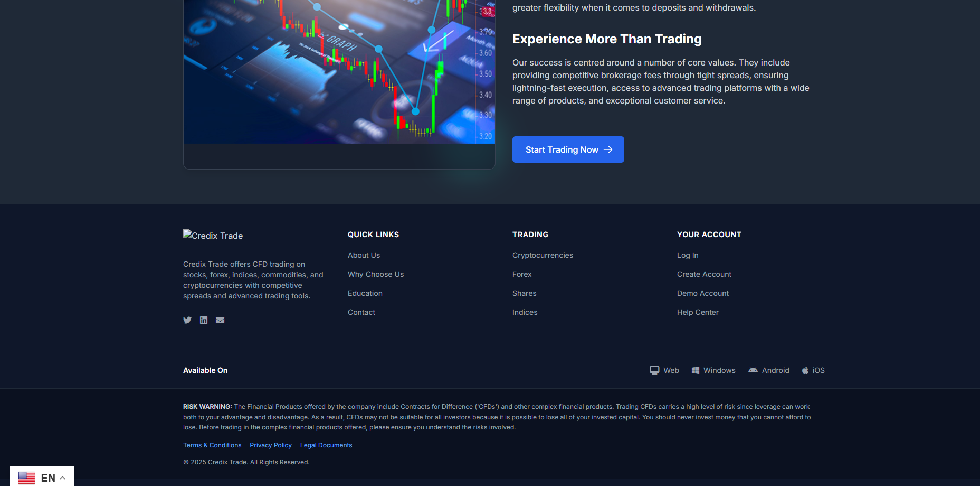
Task: Click the Android platform icon
Action: [753, 370]
